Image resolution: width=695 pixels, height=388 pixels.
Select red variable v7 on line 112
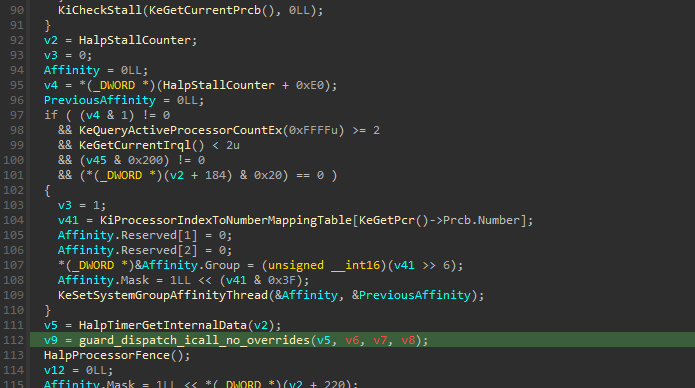(380, 340)
